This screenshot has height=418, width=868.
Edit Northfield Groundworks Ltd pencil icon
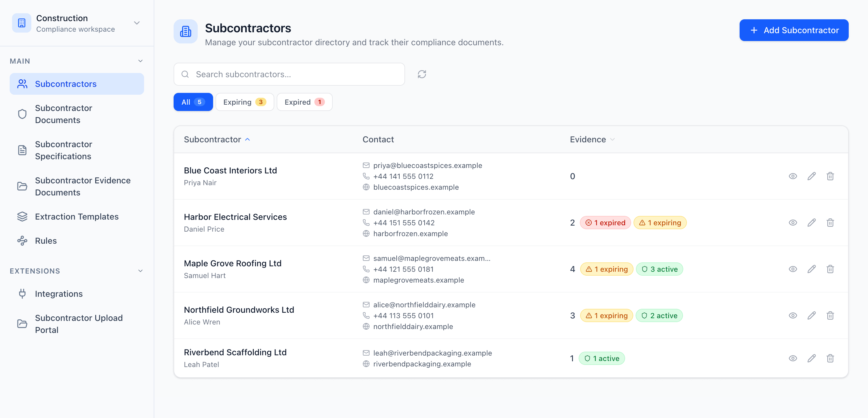pyautogui.click(x=812, y=315)
